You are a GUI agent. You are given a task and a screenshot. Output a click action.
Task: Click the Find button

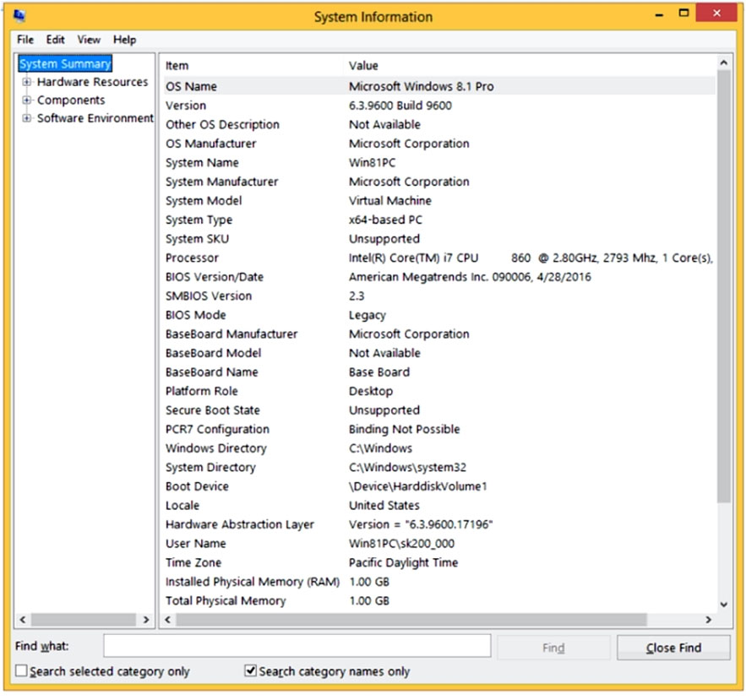pos(553,648)
